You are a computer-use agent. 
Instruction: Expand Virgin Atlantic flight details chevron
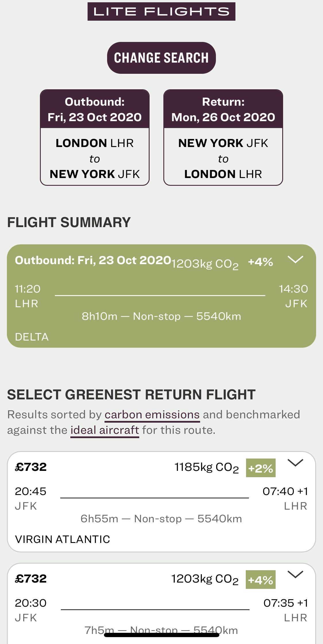pyautogui.click(x=295, y=463)
